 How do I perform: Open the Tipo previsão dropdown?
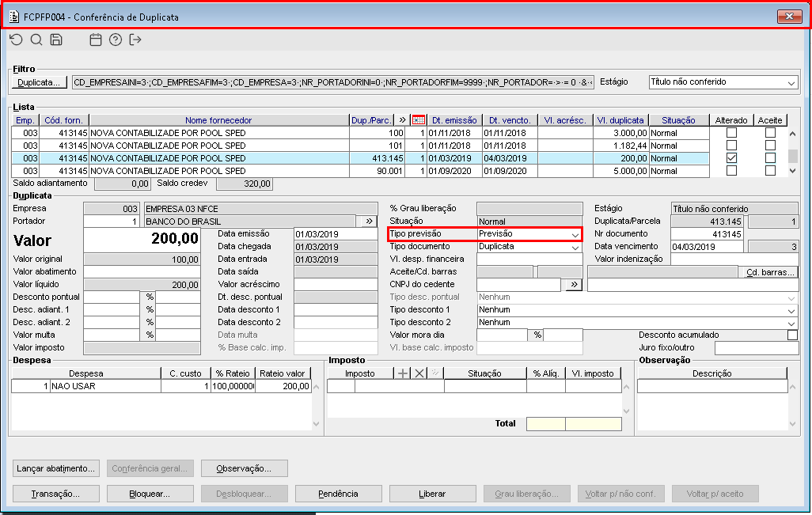tap(575, 234)
